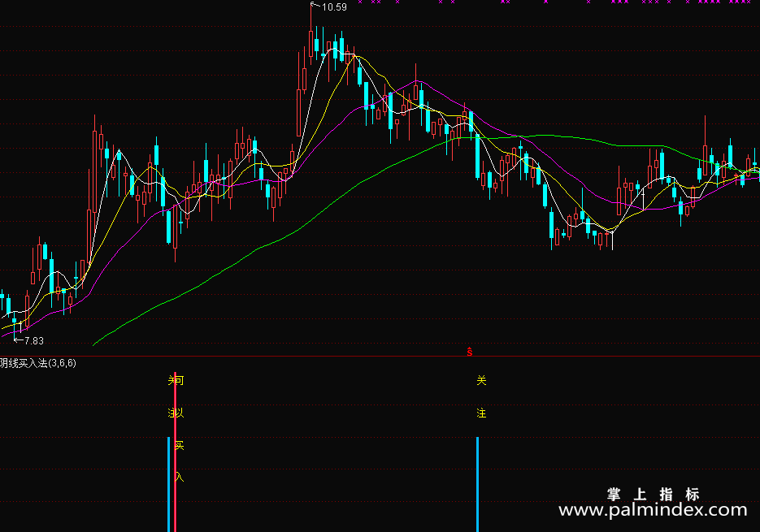Click the yellow 入 signal character
Viewport: 760px width, 532px height.
[180, 478]
